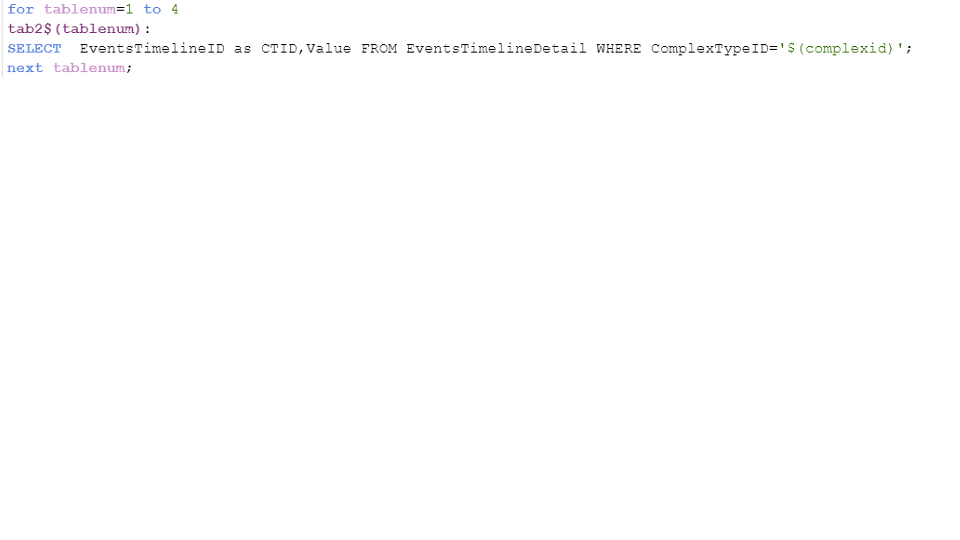Image resolution: width=960 pixels, height=540 pixels.
Task: Click the WHERE keyword
Action: click(618, 48)
